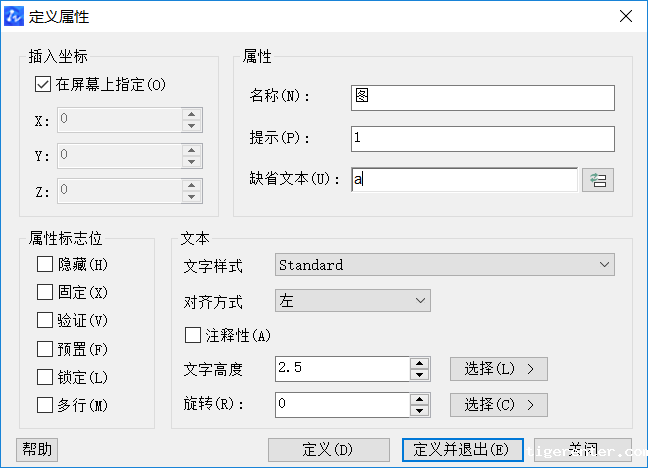Expand the 对齐方式 dropdown
Image resolution: width=648 pixels, height=468 pixels.
352,301
